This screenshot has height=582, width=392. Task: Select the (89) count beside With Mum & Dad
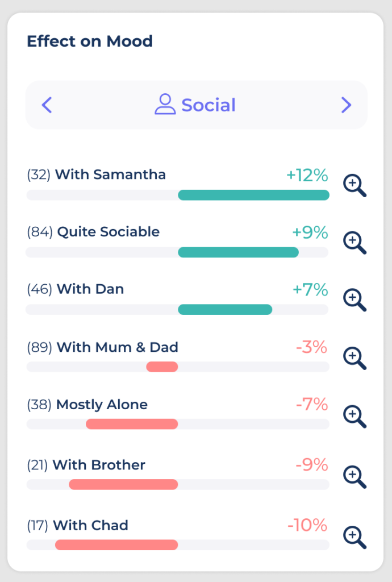(x=38, y=347)
